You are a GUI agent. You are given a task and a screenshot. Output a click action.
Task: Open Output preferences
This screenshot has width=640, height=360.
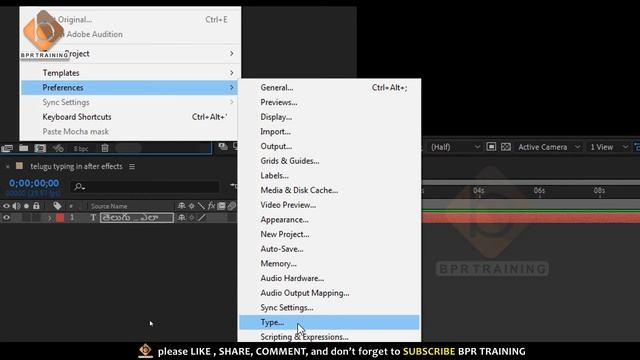(x=329, y=147)
